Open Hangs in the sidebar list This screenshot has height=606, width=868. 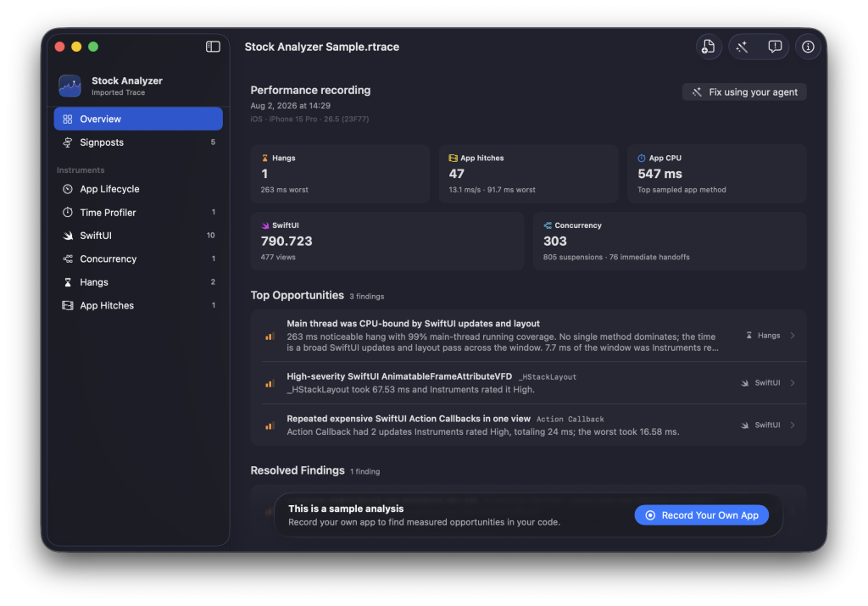pyautogui.click(x=138, y=281)
